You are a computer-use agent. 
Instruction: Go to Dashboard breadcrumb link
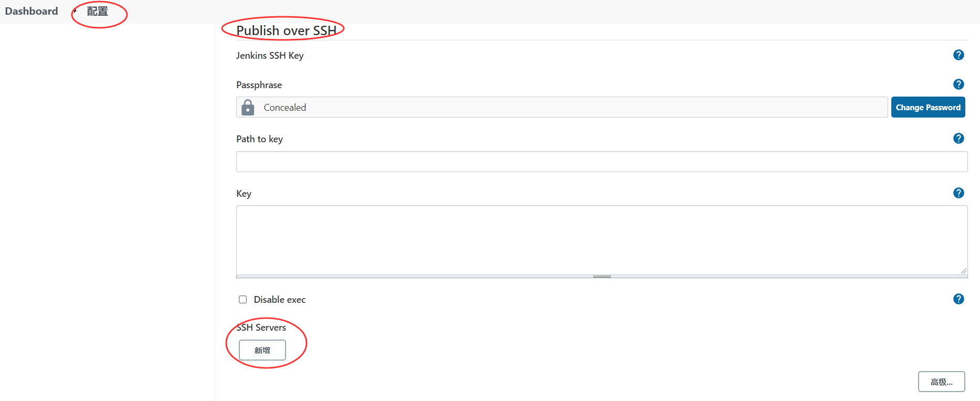31,11
